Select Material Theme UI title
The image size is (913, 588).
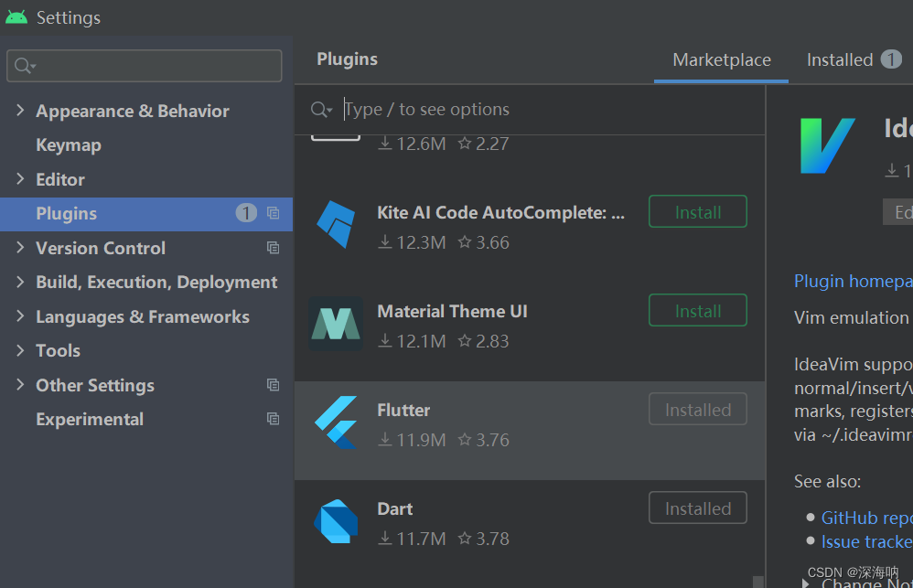click(x=453, y=312)
